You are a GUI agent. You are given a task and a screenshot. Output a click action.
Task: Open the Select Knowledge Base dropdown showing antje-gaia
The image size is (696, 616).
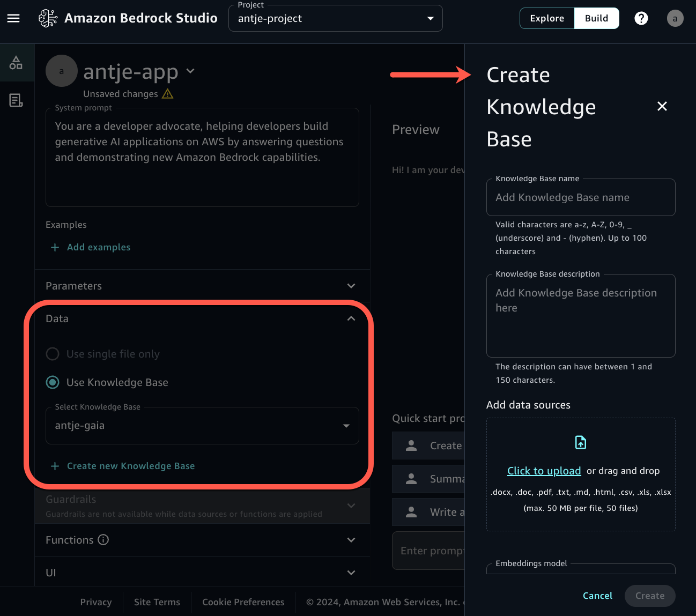tap(346, 425)
